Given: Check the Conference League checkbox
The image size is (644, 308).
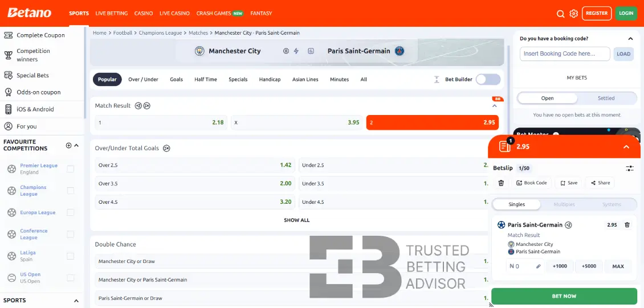Looking at the screenshot, I should point(71,234).
